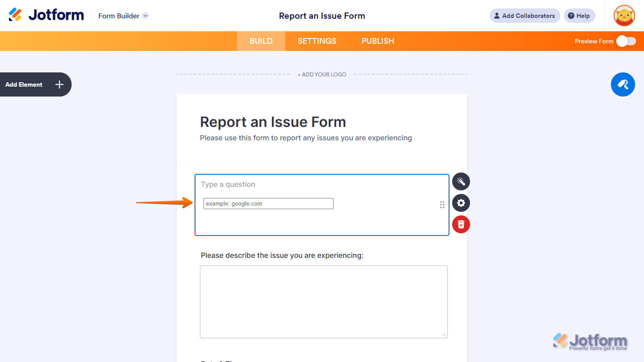Enable the Preview Form toggle
This screenshot has height=362, width=644.
(x=626, y=41)
